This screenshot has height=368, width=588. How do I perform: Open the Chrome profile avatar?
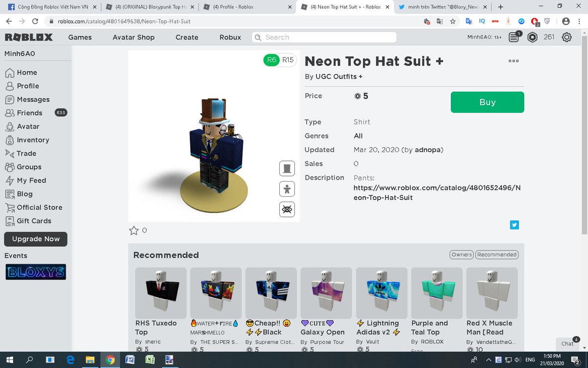(566, 22)
